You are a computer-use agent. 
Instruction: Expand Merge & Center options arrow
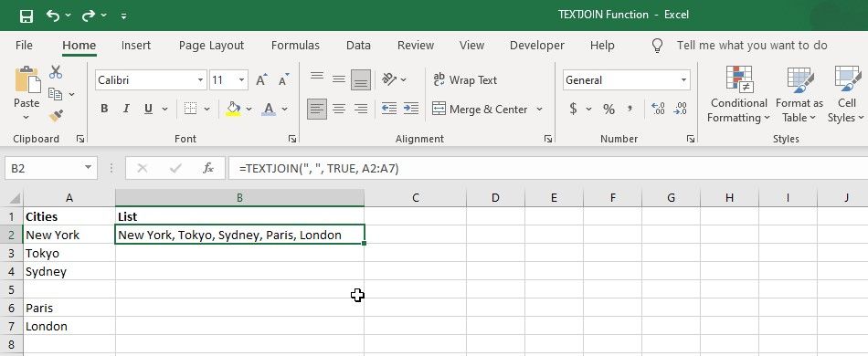pyautogui.click(x=540, y=110)
